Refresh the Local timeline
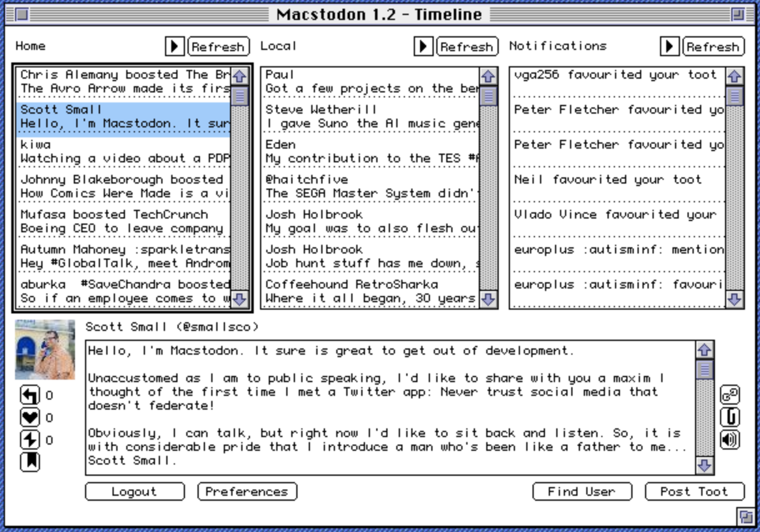 tap(466, 47)
